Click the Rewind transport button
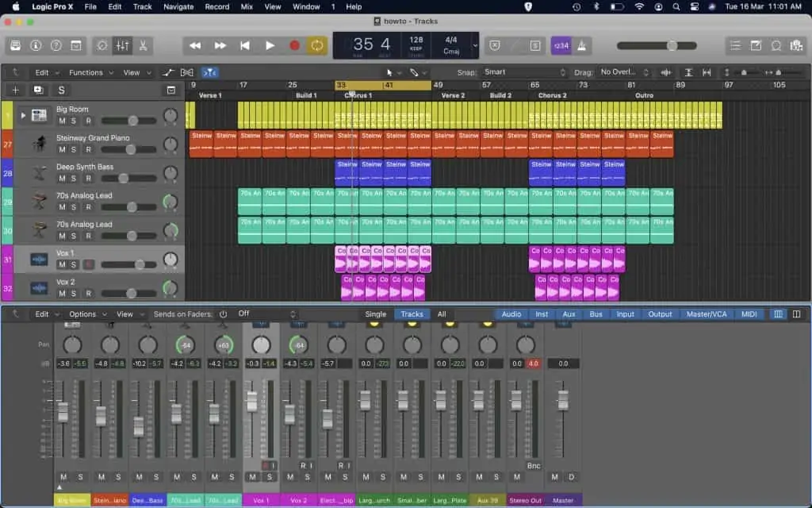This screenshot has width=812, height=508. coord(195,45)
